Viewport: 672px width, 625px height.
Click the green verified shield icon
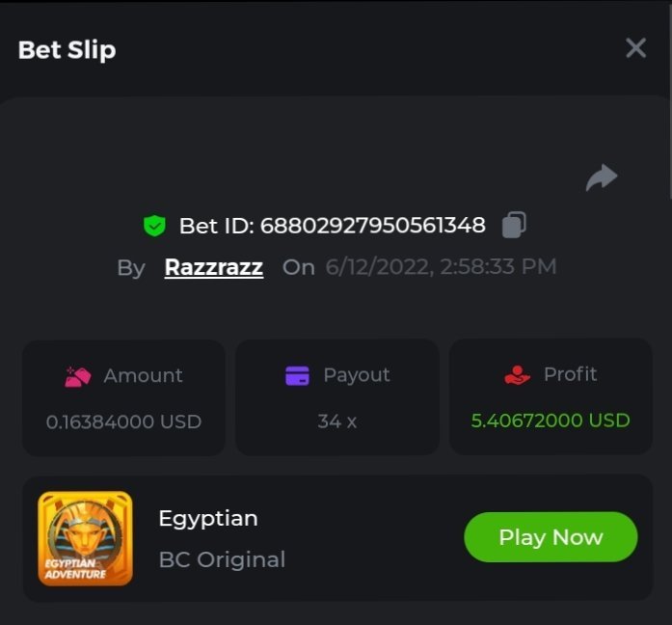154,226
